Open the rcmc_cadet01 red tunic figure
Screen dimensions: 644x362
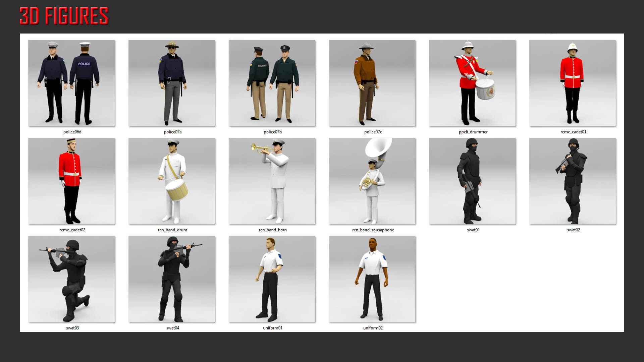pos(573,83)
